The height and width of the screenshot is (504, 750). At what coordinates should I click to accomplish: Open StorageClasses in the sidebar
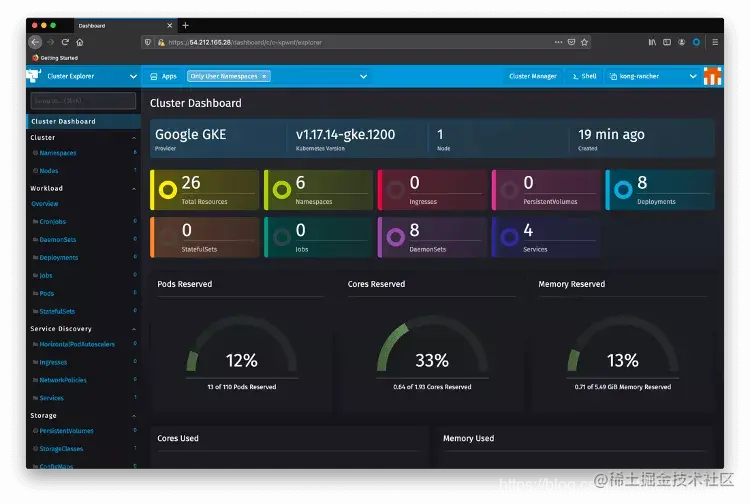[x=61, y=449]
